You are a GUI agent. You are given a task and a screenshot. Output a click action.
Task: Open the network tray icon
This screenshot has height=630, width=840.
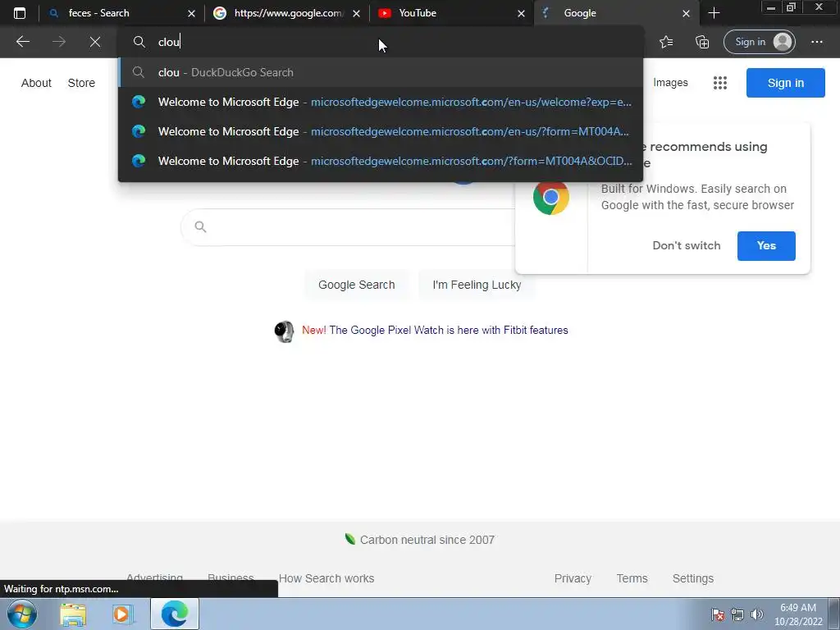click(x=737, y=614)
